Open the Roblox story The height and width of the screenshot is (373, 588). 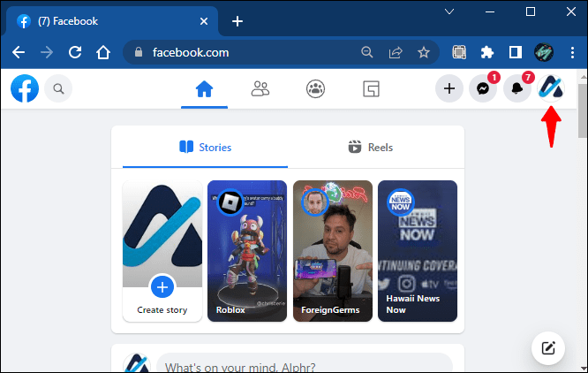point(247,251)
